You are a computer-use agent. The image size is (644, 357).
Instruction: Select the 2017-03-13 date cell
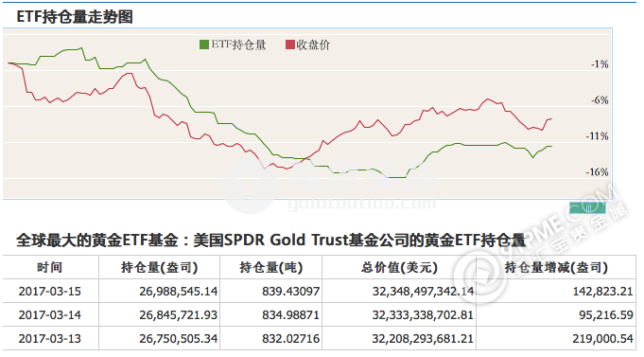coord(50,338)
